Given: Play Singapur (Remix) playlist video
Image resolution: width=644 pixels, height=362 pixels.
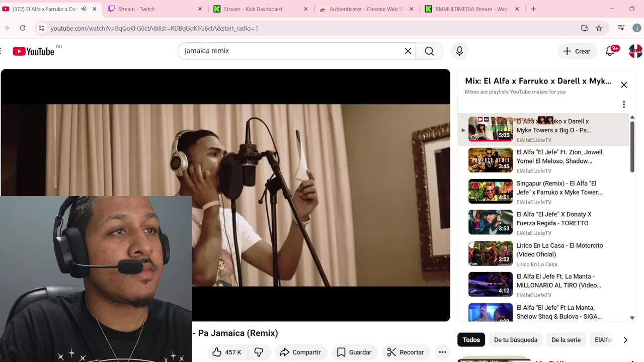Looking at the screenshot, I should [543, 192].
